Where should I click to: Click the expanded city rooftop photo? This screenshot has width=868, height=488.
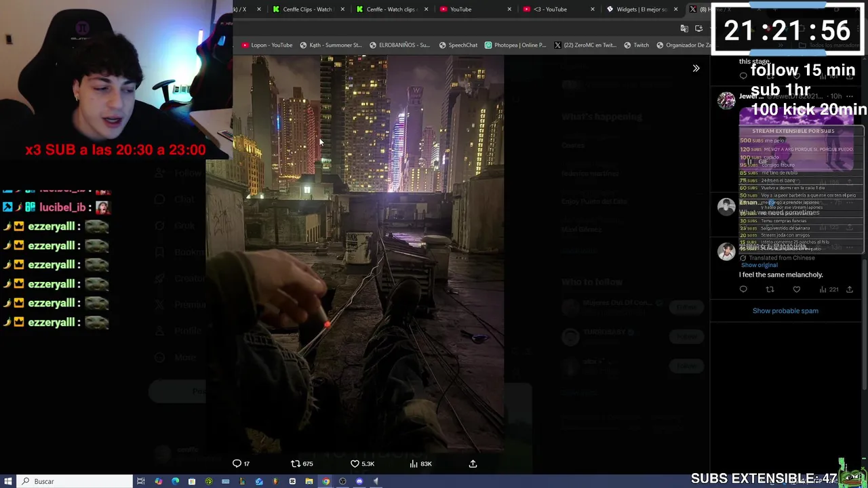355,254
